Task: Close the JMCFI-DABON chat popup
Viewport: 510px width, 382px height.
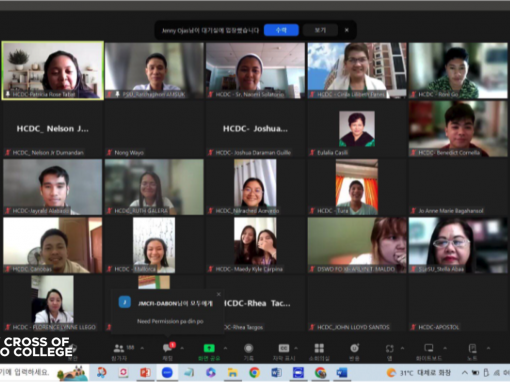Action: pos(219,294)
